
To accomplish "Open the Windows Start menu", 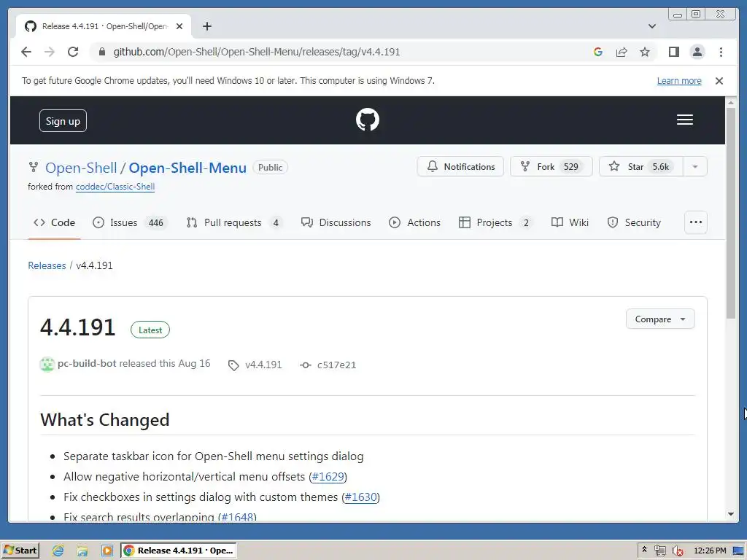I will (x=20, y=551).
